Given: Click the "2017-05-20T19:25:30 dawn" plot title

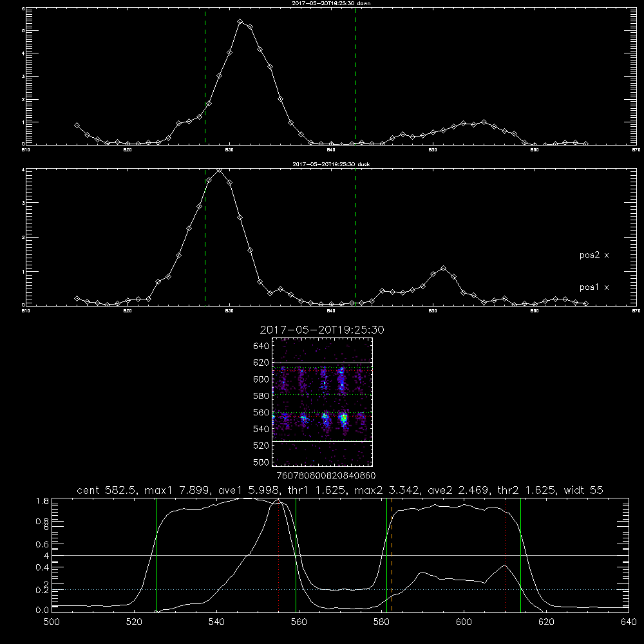Looking at the screenshot, I should click(331, 3).
